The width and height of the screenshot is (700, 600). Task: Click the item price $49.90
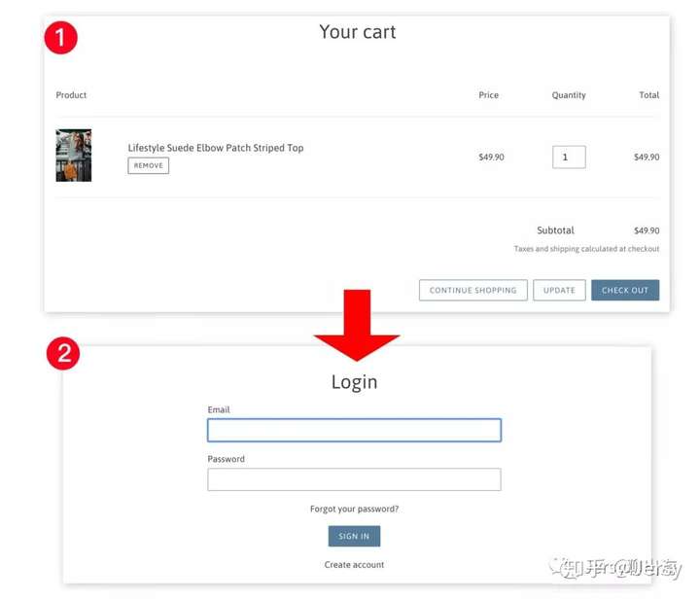[492, 158]
